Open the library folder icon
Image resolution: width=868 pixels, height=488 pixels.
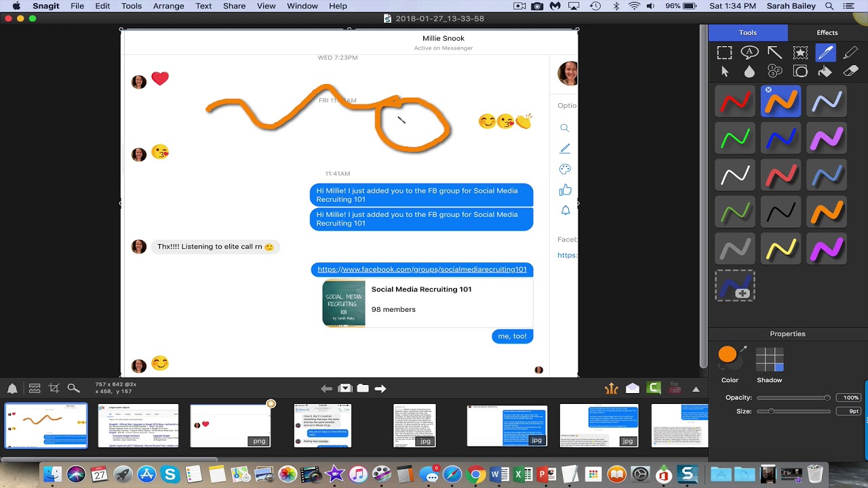363,388
